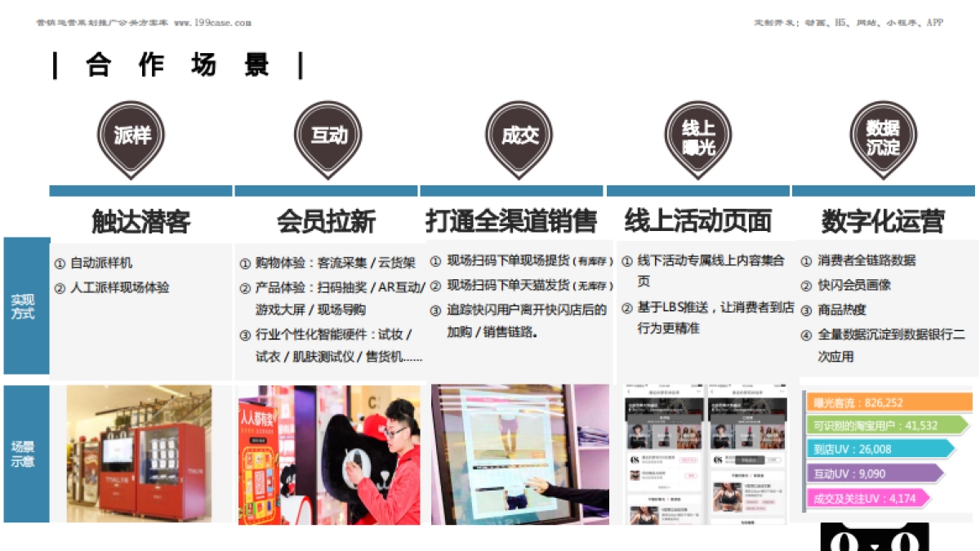Click the green 可识别的淘宝用户 bar

882,424
